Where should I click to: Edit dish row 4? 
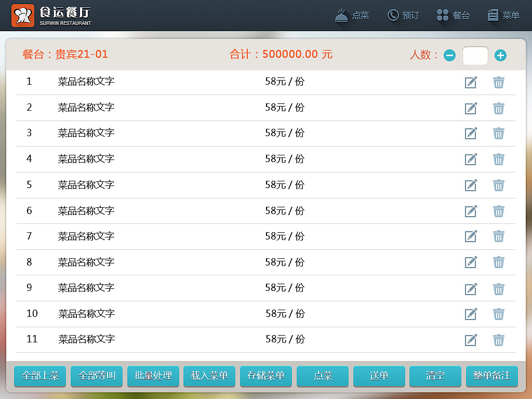point(471,159)
